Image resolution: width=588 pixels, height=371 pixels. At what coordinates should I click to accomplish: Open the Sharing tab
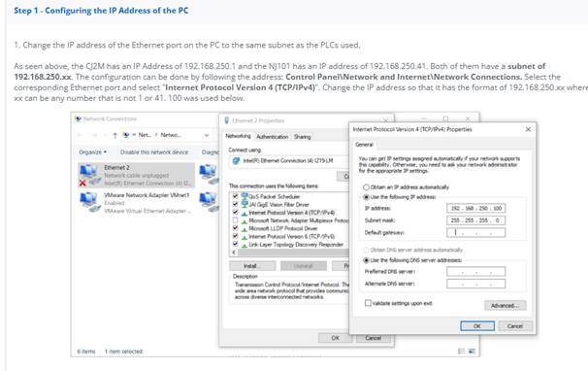(x=303, y=137)
